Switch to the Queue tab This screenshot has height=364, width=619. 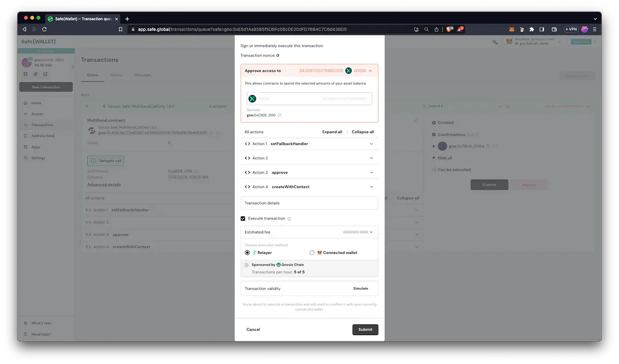92,75
